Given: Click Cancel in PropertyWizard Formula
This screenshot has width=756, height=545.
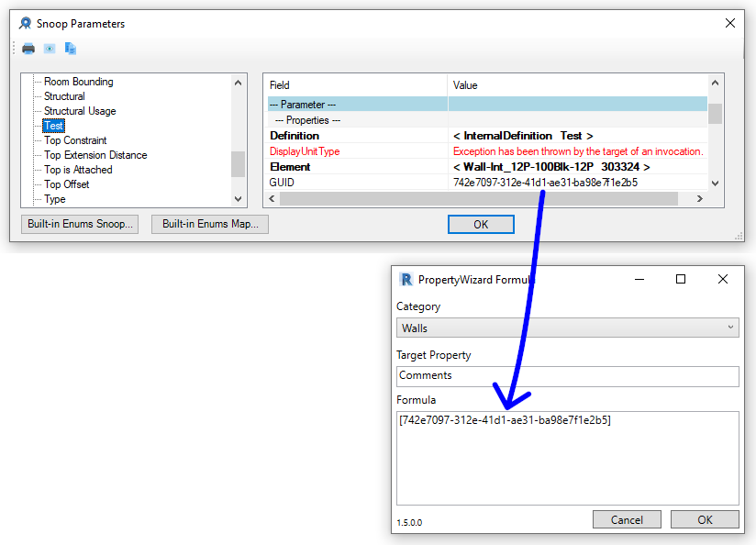Looking at the screenshot, I should click(627, 519).
